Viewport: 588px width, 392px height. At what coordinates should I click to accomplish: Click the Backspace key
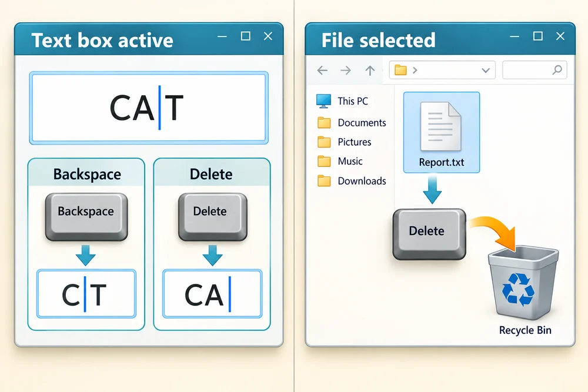pyautogui.click(x=86, y=217)
